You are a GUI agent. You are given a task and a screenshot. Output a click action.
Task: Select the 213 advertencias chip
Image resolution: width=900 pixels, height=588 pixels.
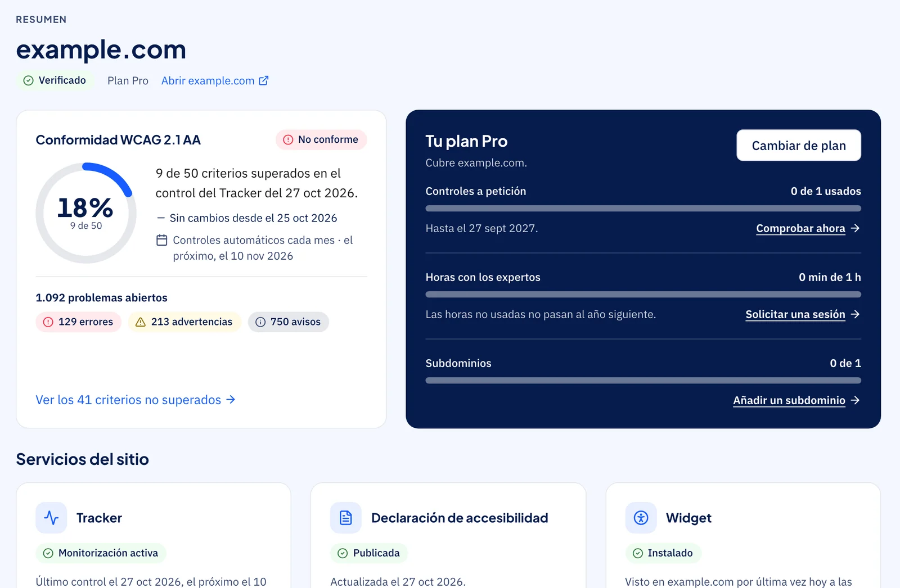[x=184, y=322]
